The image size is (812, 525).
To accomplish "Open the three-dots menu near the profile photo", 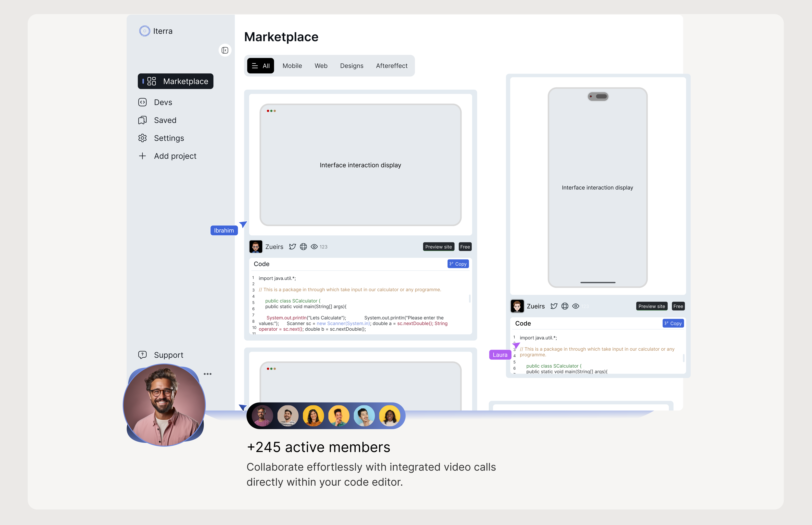I will (207, 374).
